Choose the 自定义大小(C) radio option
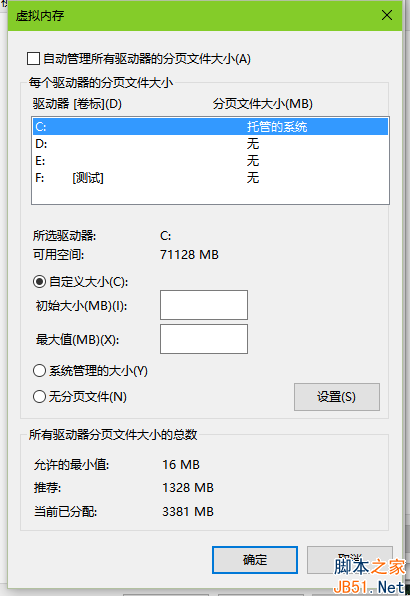Viewport: 410px width, 596px height. [40, 282]
